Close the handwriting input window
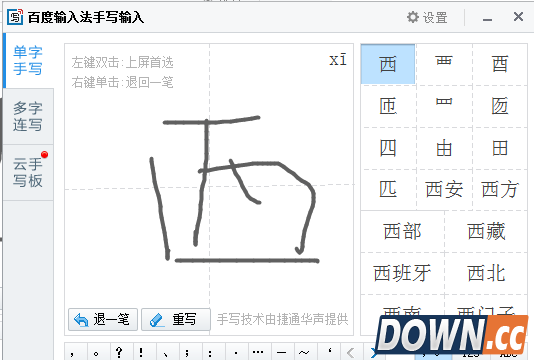 (518, 17)
